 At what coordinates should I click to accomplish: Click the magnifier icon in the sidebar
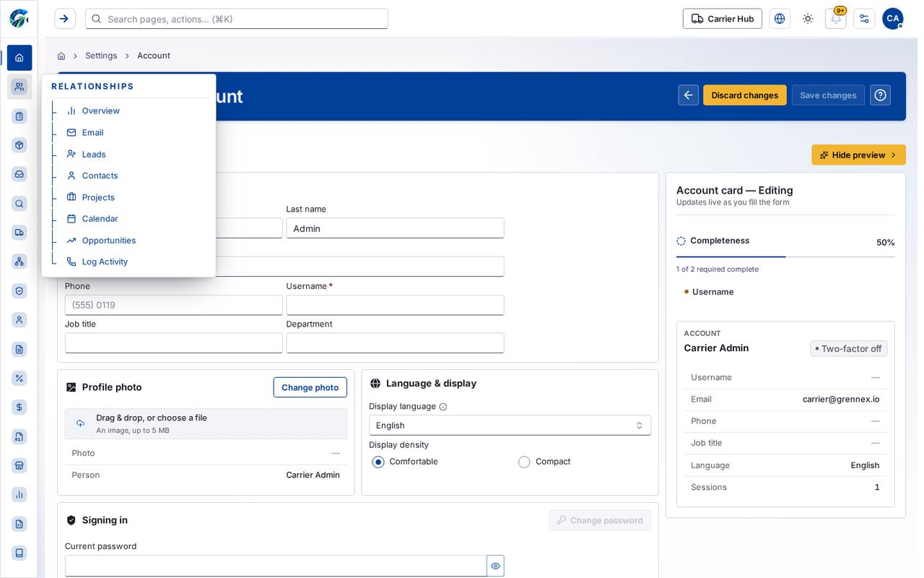(x=19, y=204)
